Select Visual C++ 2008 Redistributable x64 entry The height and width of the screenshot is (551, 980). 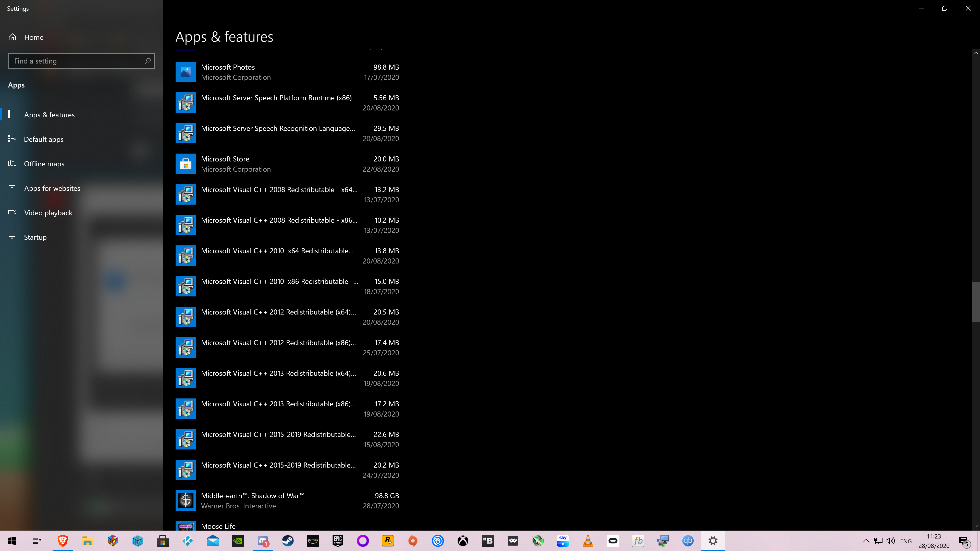click(287, 194)
